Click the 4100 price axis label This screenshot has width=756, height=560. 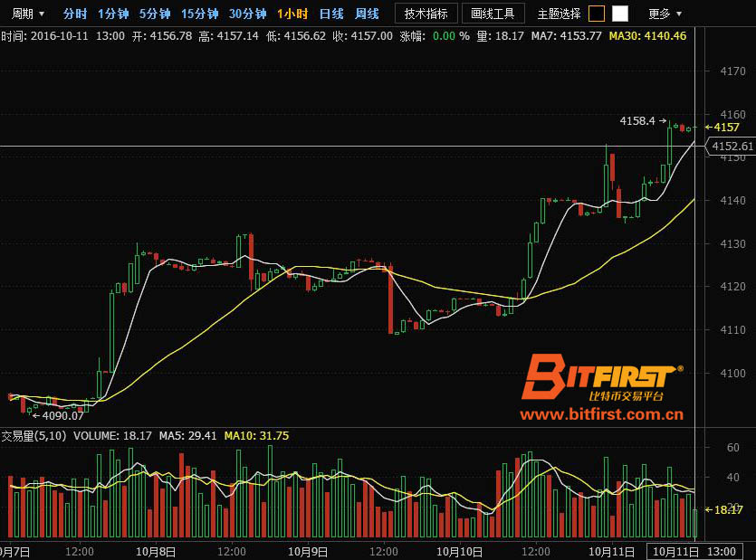click(x=732, y=373)
